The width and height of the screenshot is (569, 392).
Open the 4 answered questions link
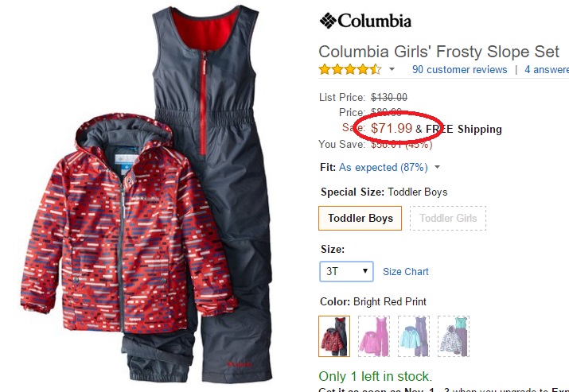click(x=547, y=70)
